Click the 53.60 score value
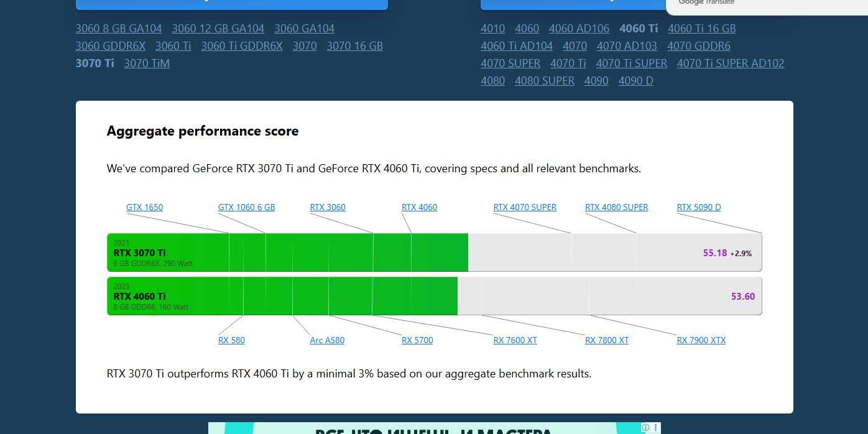The height and width of the screenshot is (434, 868). 743,297
